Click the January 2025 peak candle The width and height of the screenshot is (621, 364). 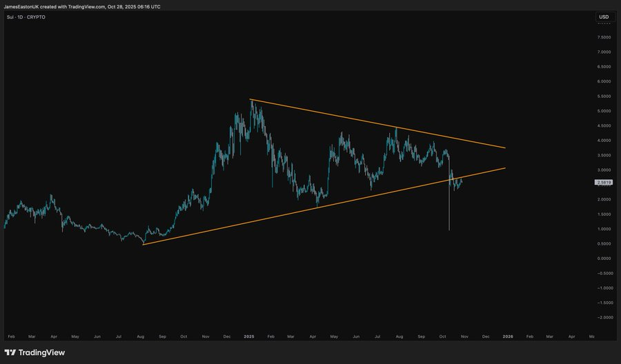point(252,103)
